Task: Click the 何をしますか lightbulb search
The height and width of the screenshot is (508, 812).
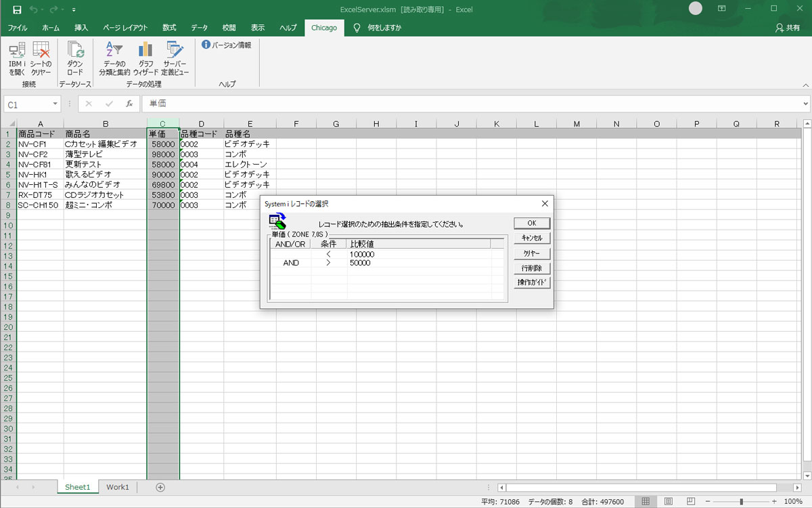Action: pos(378,28)
